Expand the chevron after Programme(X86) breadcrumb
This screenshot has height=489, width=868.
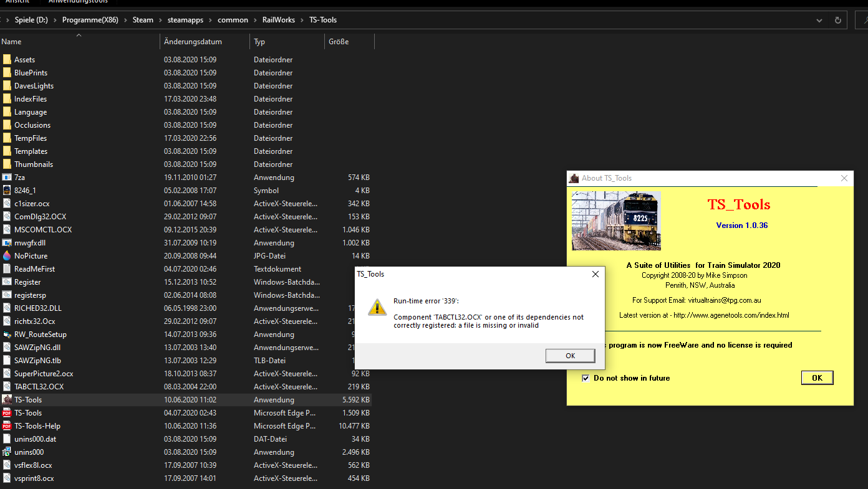(125, 20)
